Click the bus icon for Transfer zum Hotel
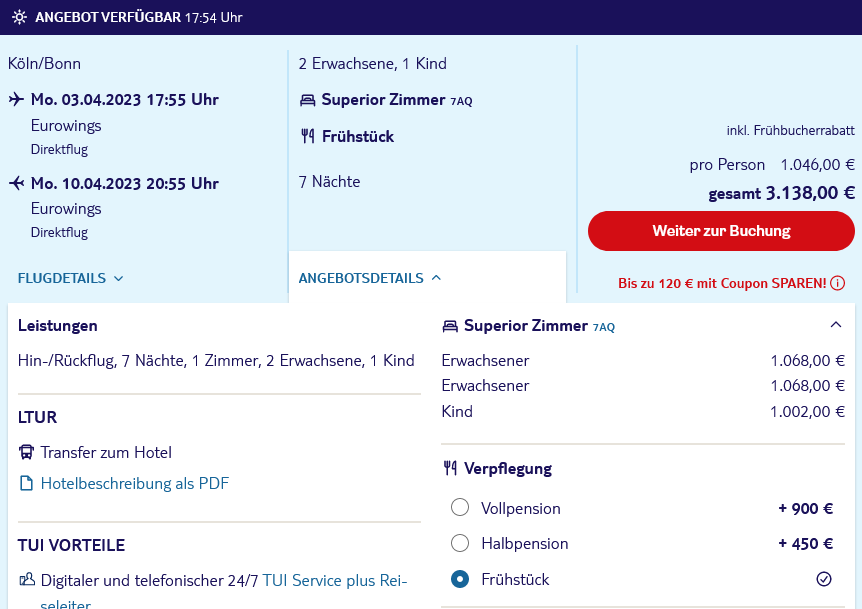 (x=26, y=452)
